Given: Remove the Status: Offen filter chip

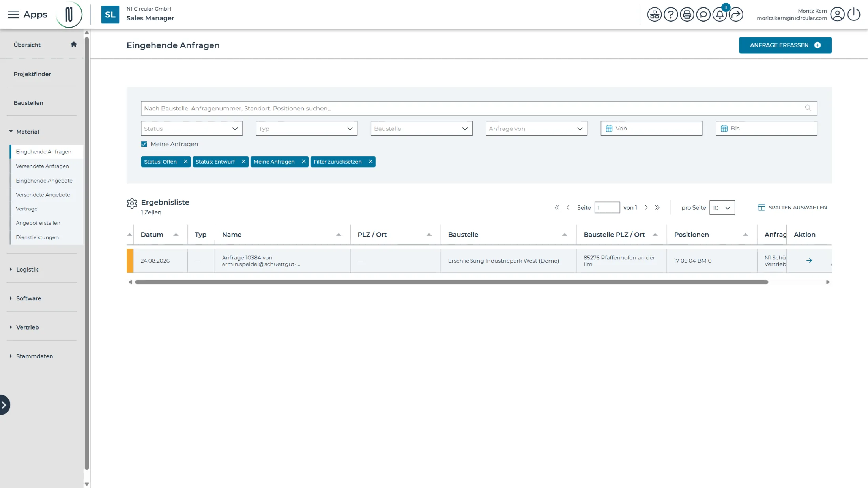Looking at the screenshot, I should [185, 162].
